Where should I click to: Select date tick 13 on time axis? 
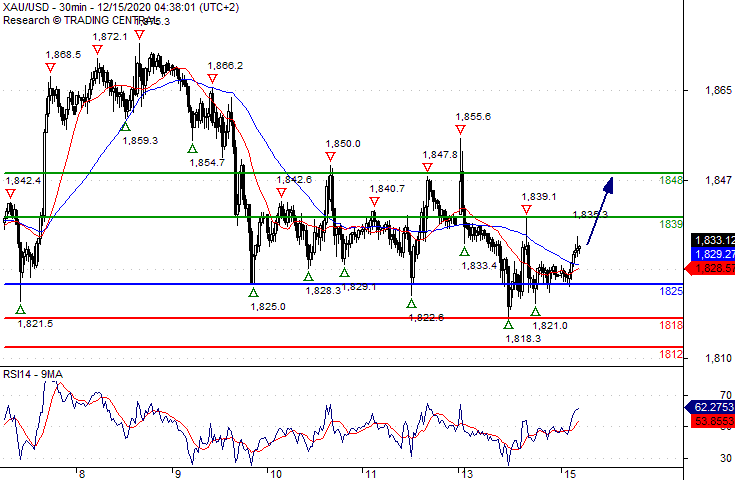[467, 474]
